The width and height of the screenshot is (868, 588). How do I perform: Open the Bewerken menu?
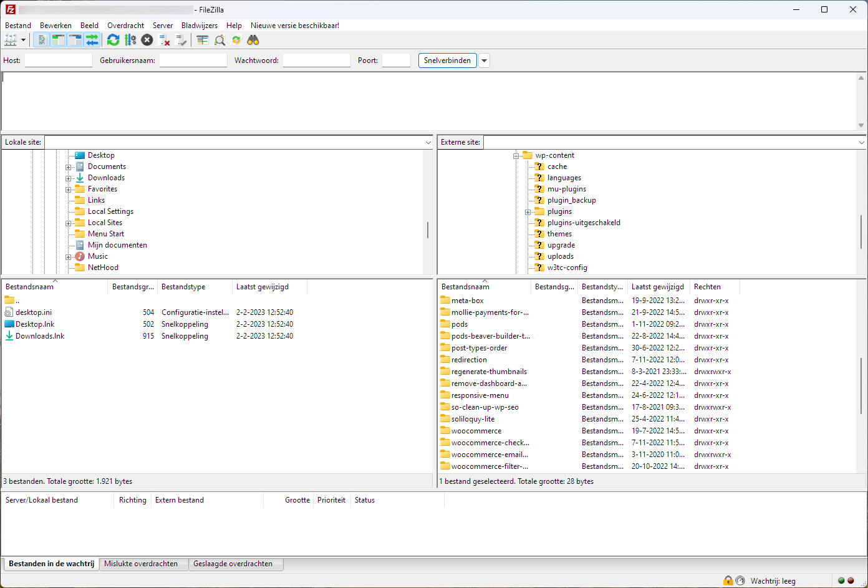click(55, 26)
